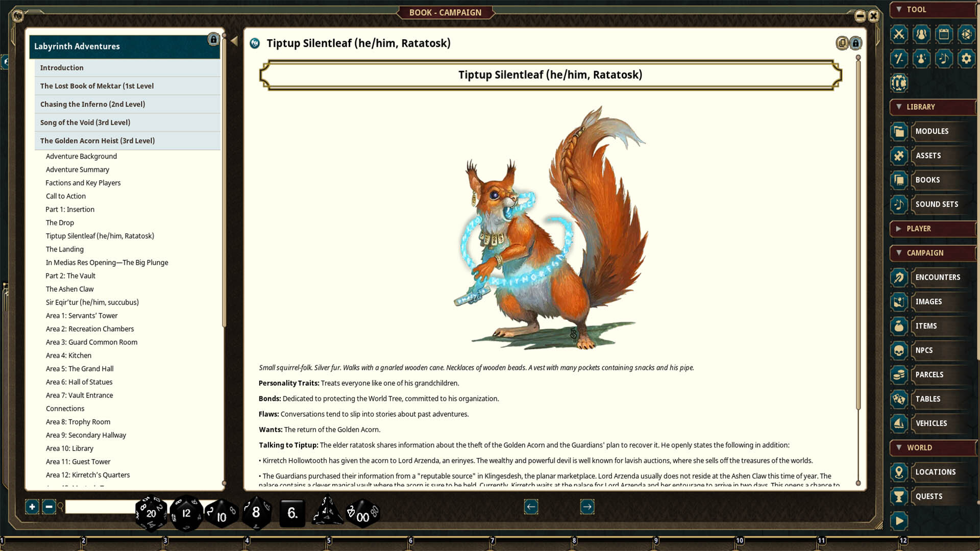Image resolution: width=980 pixels, height=551 pixels.
Task: Open the Locations panel under World
Action: tap(936, 472)
